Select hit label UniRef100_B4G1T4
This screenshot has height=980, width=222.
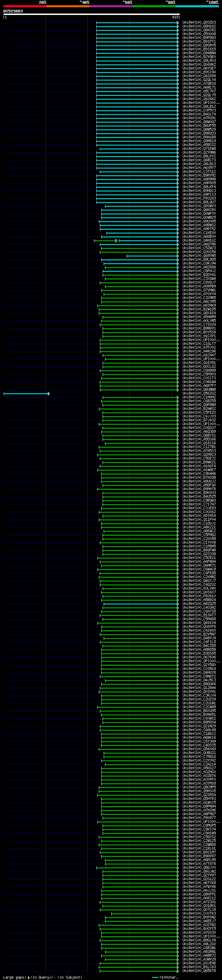(x=199, y=114)
